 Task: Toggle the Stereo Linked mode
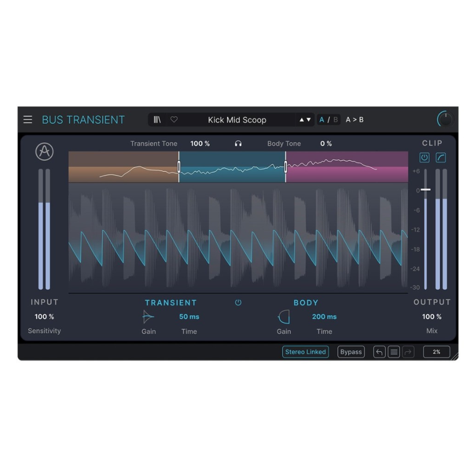pyautogui.click(x=305, y=352)
